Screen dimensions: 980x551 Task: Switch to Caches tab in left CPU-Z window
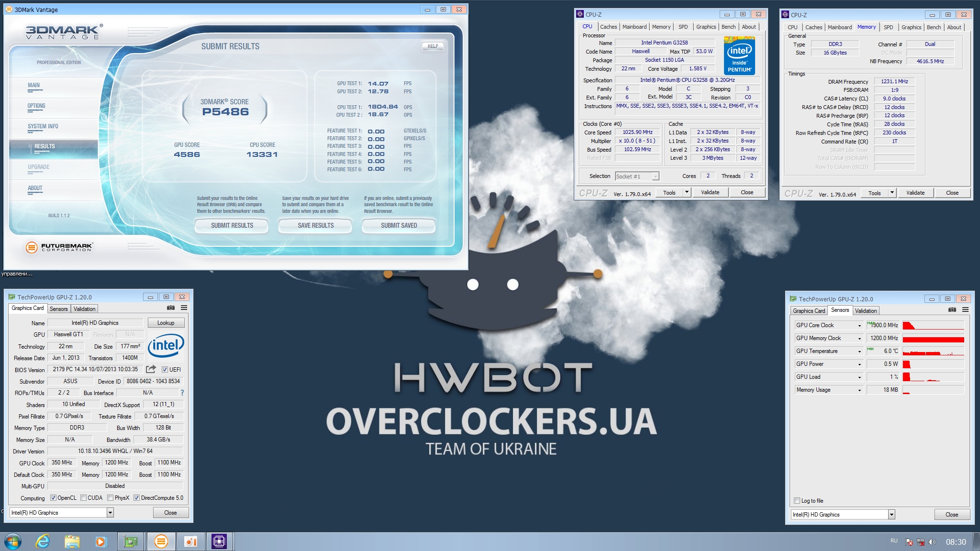(608, 27)
